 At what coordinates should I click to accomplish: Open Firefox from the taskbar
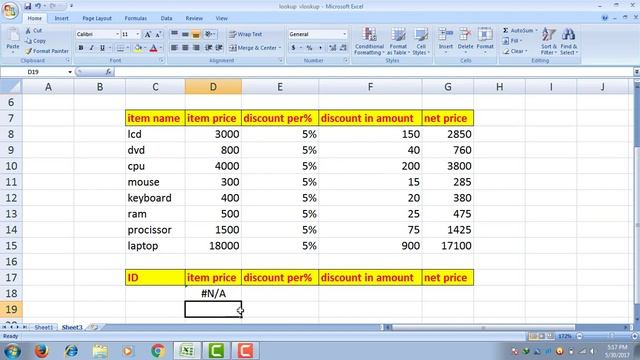point(41,351)
